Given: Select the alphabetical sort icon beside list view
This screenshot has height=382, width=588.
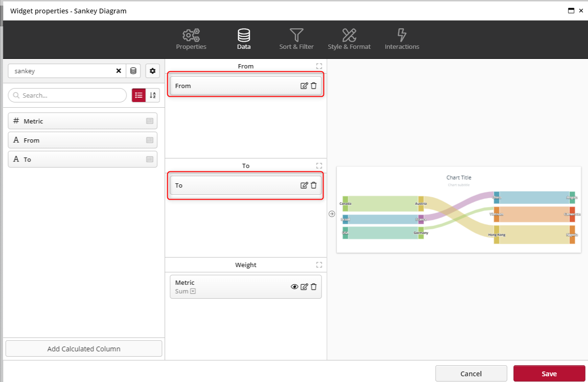Looking at the screenshot, I should 153,95.
